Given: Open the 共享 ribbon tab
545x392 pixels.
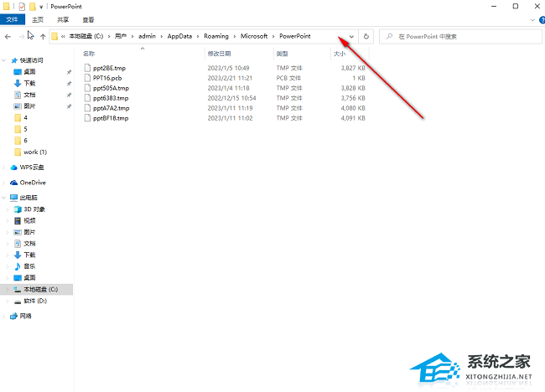Looking at the screenshot, I should coord(63,20).
